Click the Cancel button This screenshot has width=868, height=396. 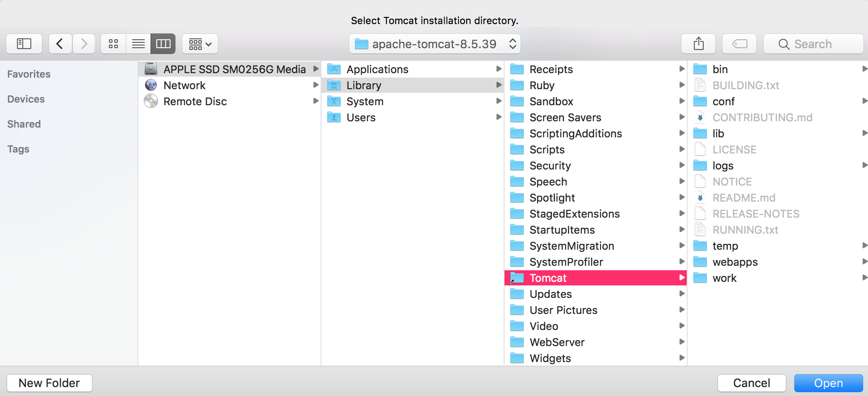pos(751,383)
